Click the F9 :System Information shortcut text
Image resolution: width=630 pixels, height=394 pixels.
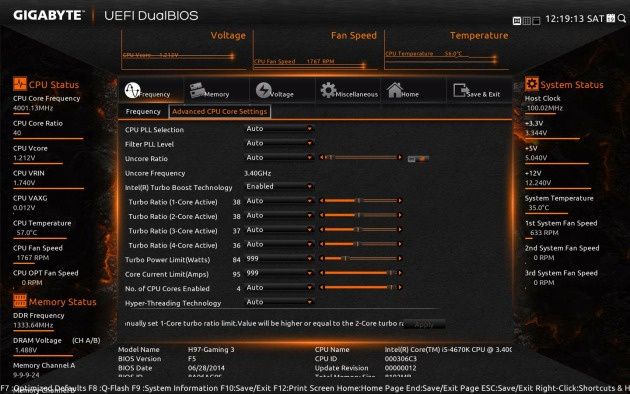click(x=175, y=388)
